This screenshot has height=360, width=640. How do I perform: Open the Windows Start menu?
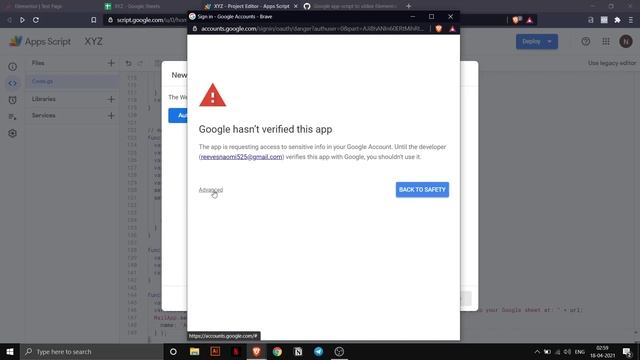point(10,351)
